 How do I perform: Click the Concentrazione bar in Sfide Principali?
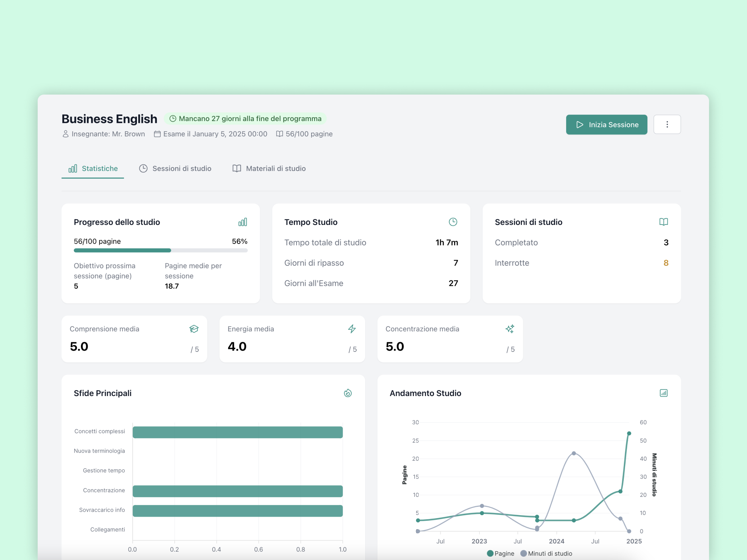238,491
